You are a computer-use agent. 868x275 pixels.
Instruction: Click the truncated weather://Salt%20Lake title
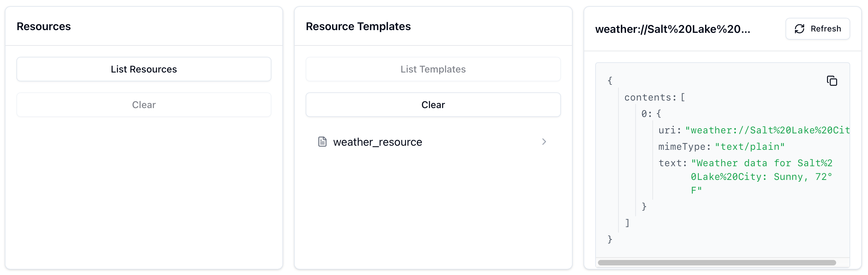[673, 29]
